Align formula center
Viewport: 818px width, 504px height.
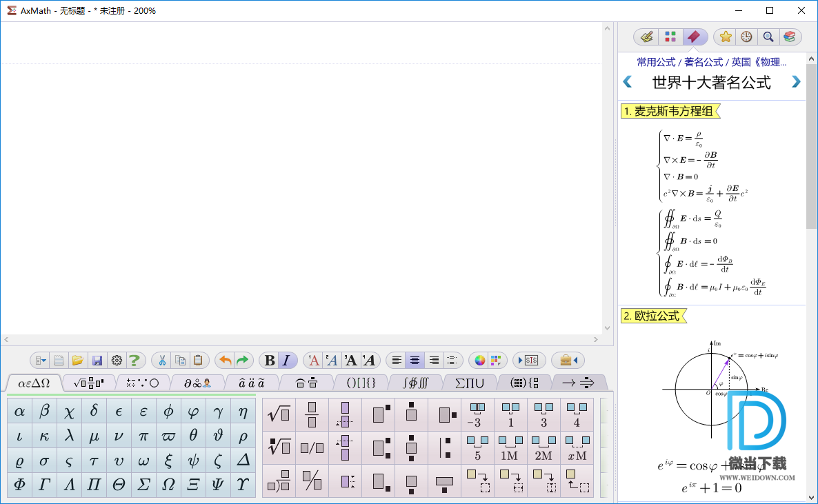tap(415, 361)
